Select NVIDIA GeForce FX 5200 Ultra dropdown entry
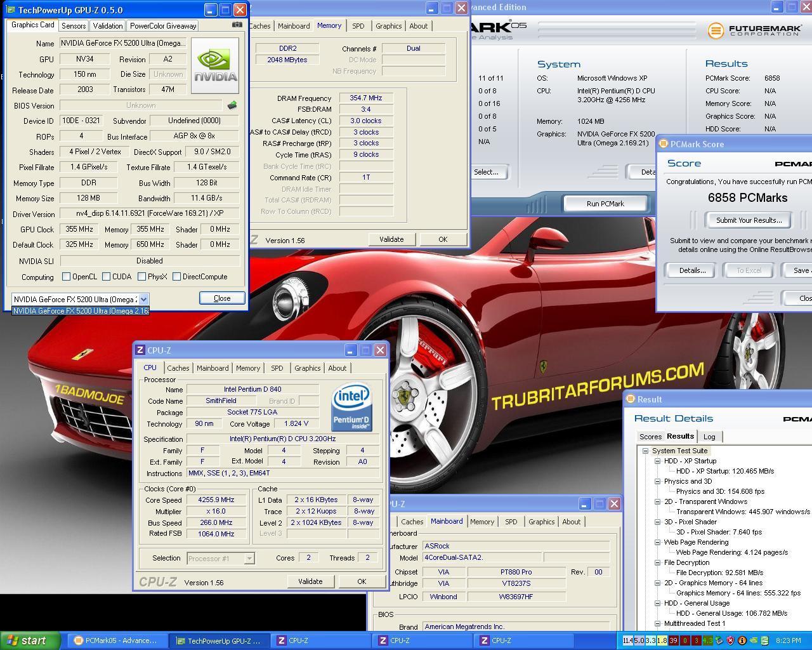Image resolution: width=812 pixels, height=650 pixels. [80, 310]
